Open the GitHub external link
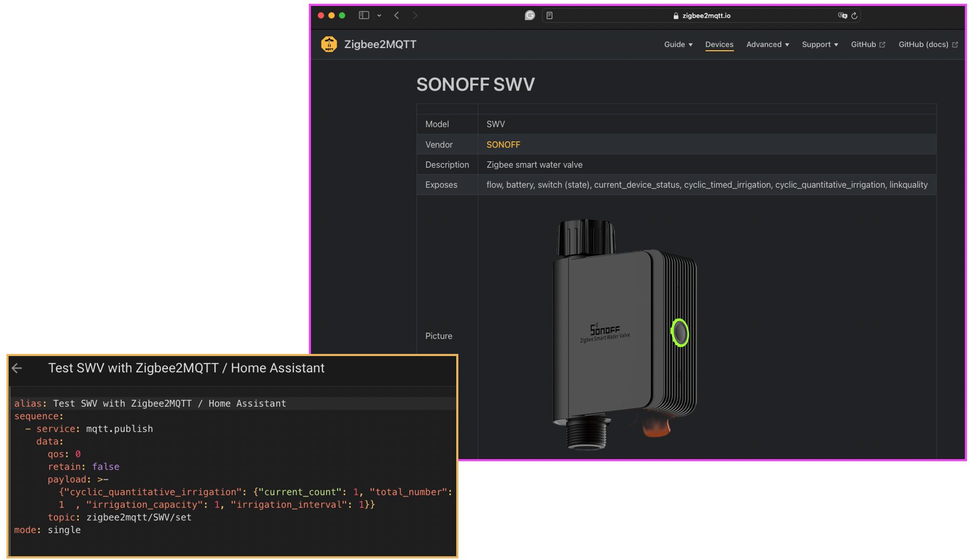 (868, 44)
